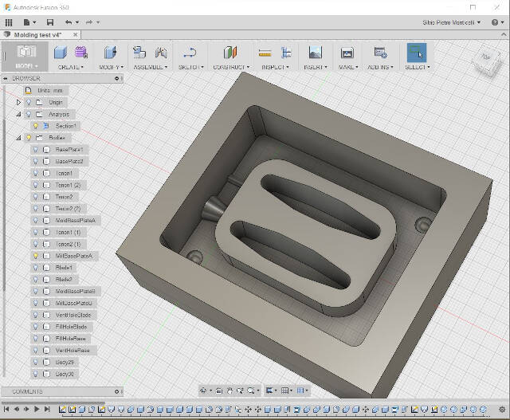This screenshot has height=420, width=510.
Task: Select the Create Box tool icon
Action: click(61, 53)
